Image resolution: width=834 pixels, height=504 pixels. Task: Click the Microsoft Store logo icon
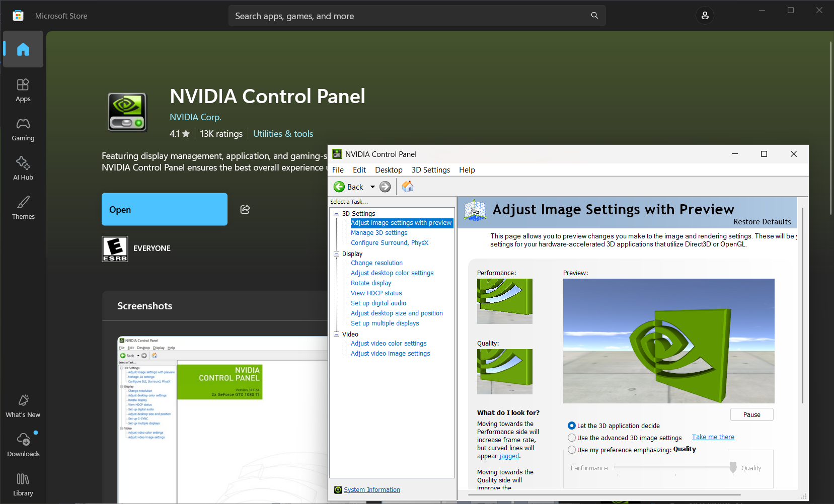[x=18, y=16]
